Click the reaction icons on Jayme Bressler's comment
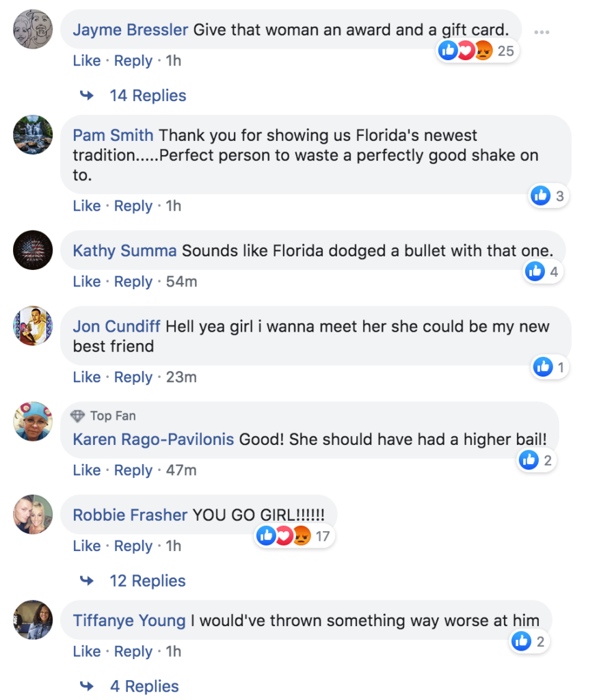 point(466,51)
